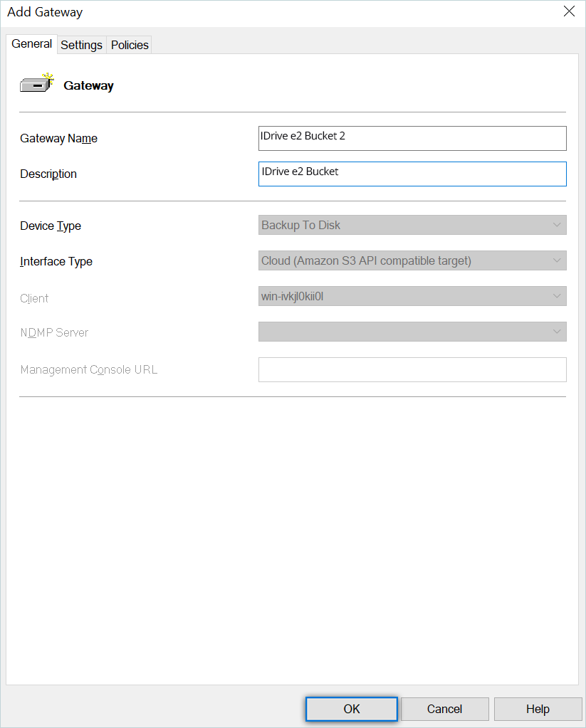Click the Interface Type label
This screenshot has width=586, height=728.
click(56, 262)
